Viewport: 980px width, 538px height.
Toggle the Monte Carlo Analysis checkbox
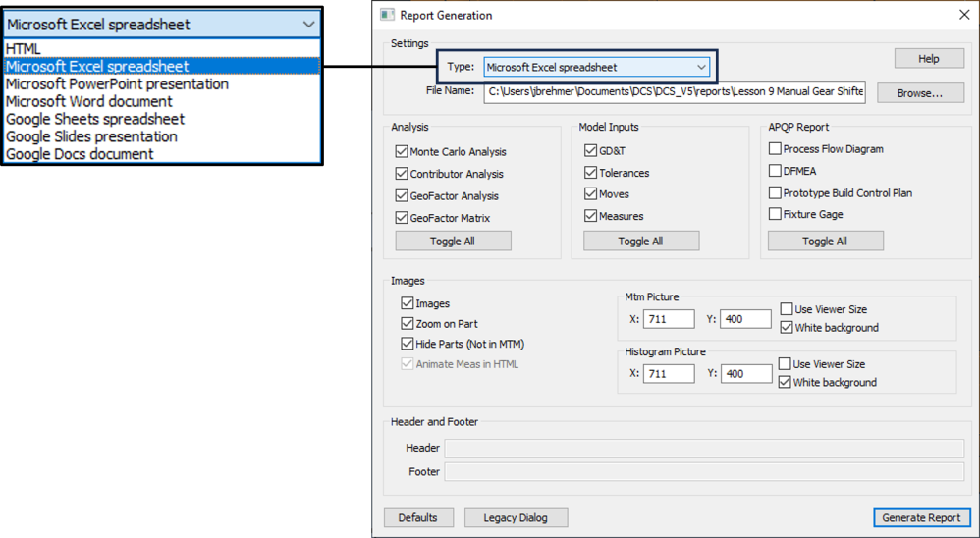pyautogui.click(x=402, y=152)
